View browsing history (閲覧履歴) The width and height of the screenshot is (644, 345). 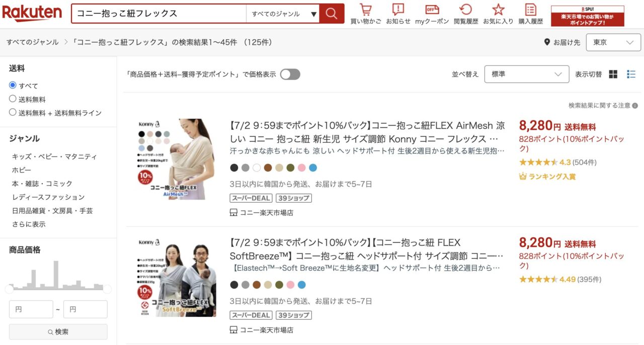point(465,14)
